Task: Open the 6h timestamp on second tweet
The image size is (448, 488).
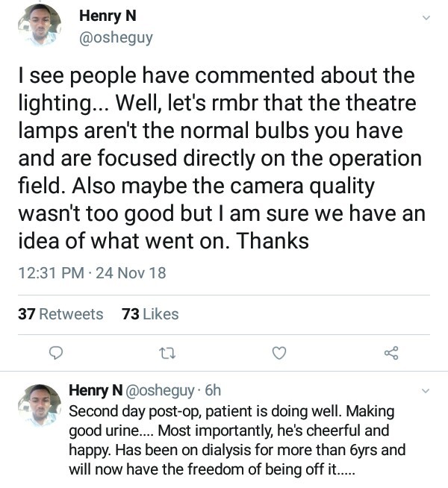Action: (x=213, y=390)
